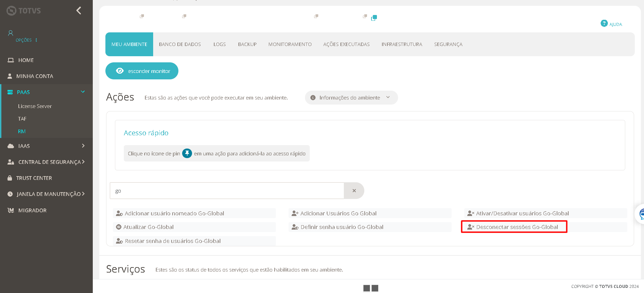Expand JANELA DE MANUTENÇÃO chevron
The image size is (644, 293).
(83, 194)
